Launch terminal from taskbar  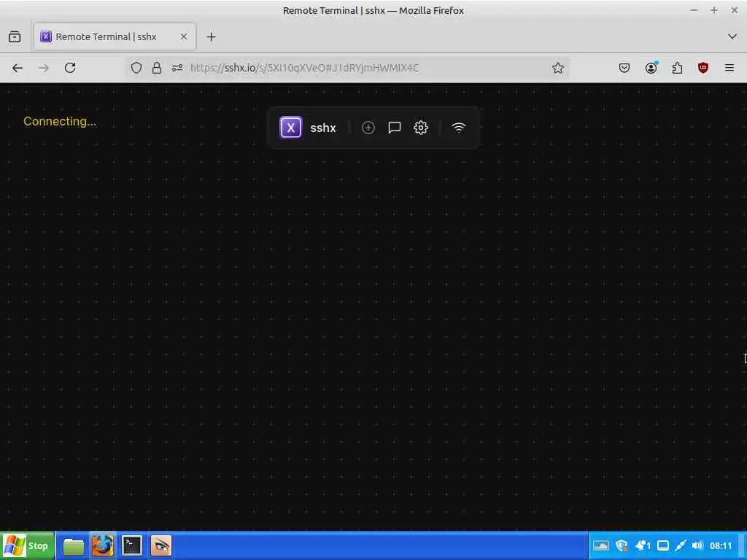132,545
